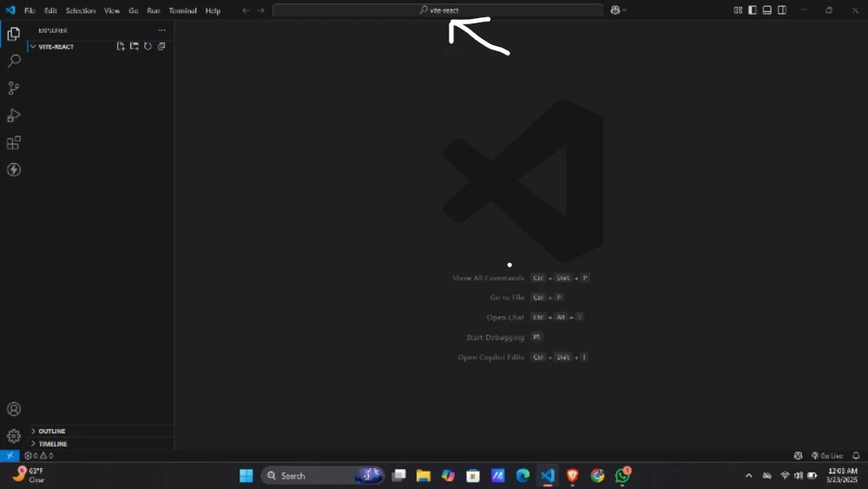The width and height of the screenshot is (868, 489).
Task: Go forward using the navigation arrow
Action: click(x=260, y=10)
